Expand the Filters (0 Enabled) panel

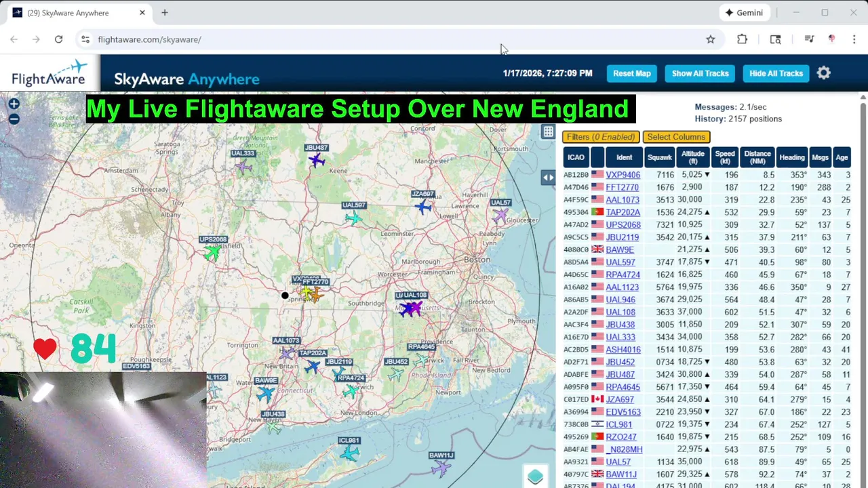click(x=601, y=137)
